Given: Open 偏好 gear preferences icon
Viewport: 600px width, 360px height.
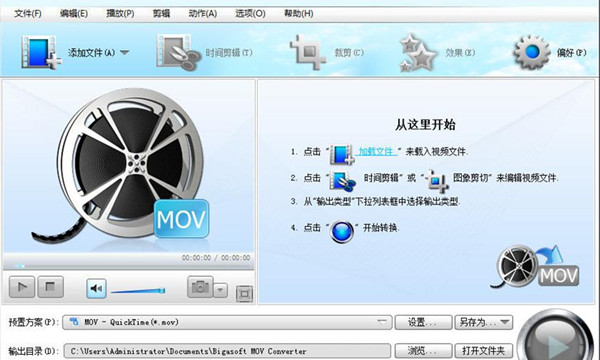Looking at the screenshot, I should [532, 52].
